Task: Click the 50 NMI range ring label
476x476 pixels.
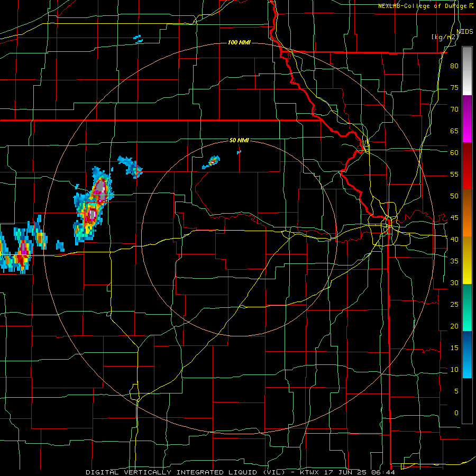Action: point(239,140)
